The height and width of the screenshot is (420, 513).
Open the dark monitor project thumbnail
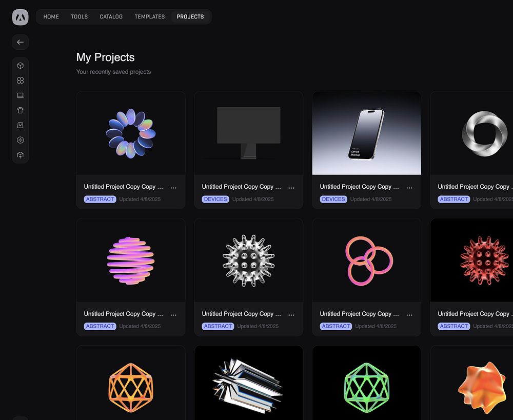[x=249, y=133]
